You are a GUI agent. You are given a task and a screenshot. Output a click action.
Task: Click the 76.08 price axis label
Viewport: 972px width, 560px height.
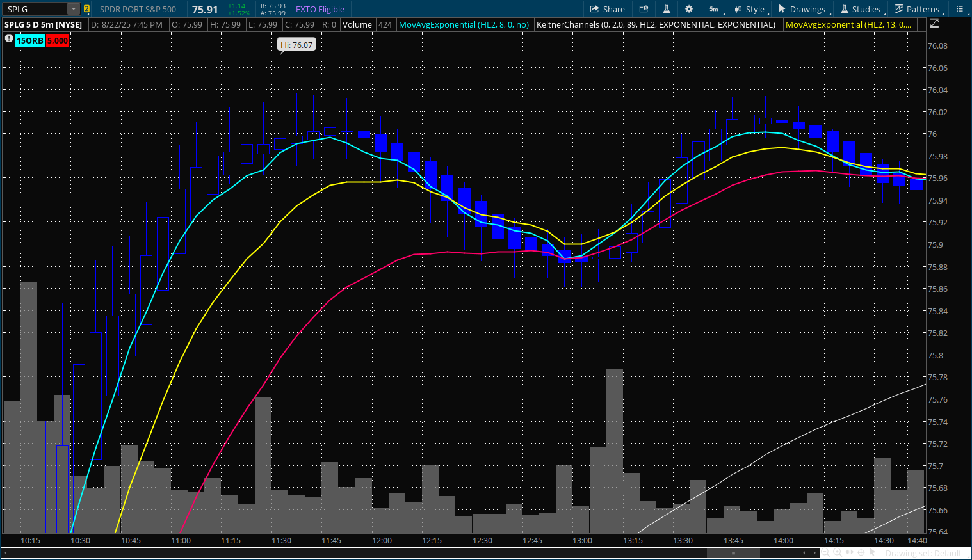pos(937,45)
